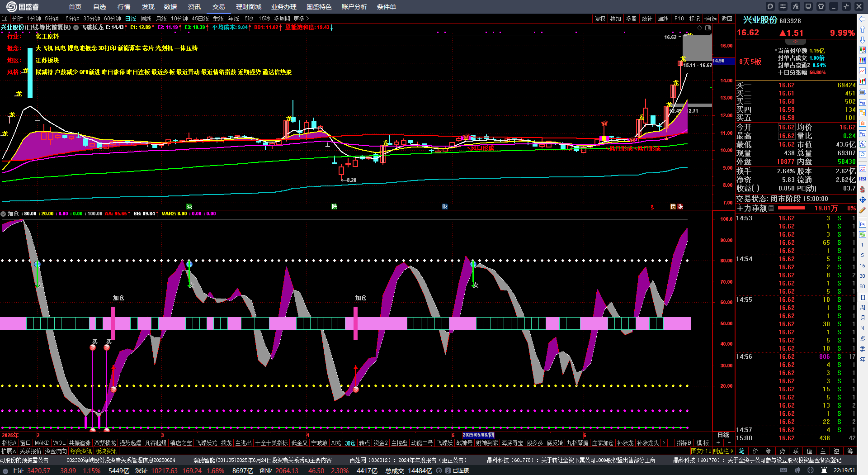Click the keyboard icon in status bar
The height and width of the screenshot is (475, 868).
point(783,470)
